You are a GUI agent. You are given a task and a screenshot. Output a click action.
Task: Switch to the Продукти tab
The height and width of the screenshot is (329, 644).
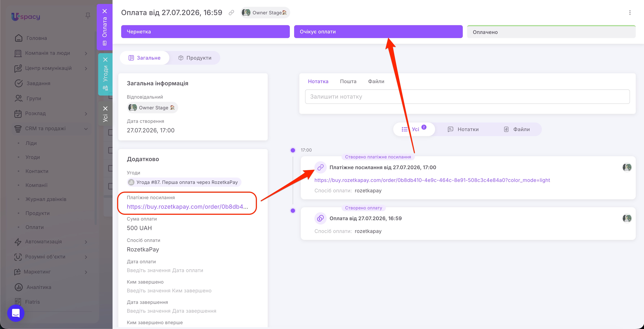click(x=195, y=58)
